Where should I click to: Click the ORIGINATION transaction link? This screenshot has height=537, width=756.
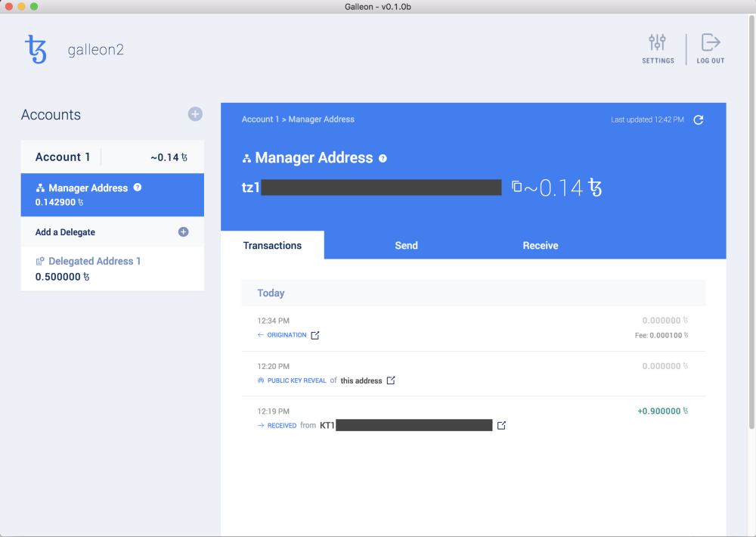(287, 335)
